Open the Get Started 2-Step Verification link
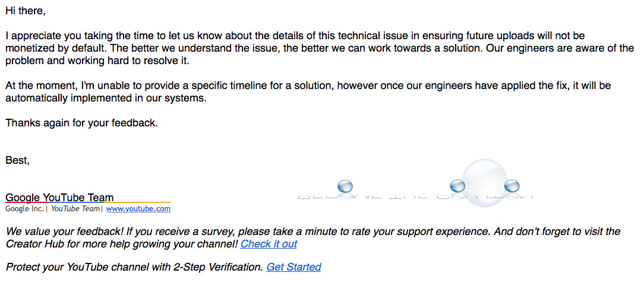Image resolution: width=644 pixels, height=289 pixels. pyautogui.click(x=293, y=267)
